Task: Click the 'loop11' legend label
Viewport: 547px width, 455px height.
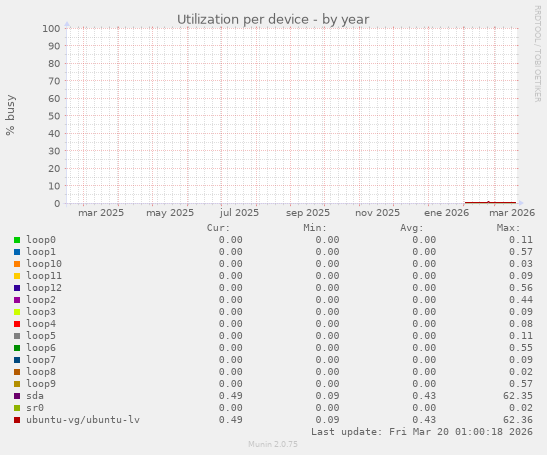Action: [44, 276]
